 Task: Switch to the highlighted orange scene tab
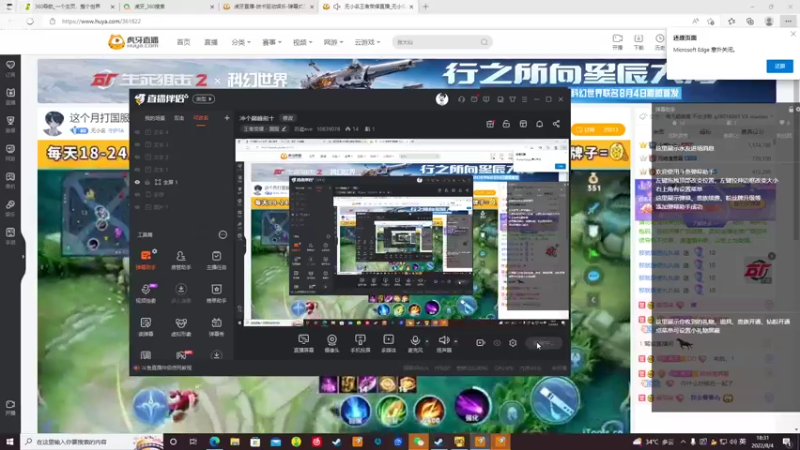[x=201, y=118]
